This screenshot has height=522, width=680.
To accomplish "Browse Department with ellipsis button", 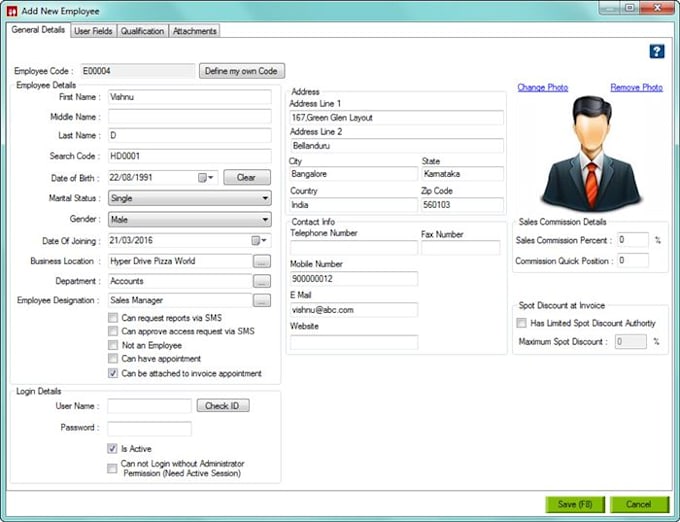I will pos(262,281).
